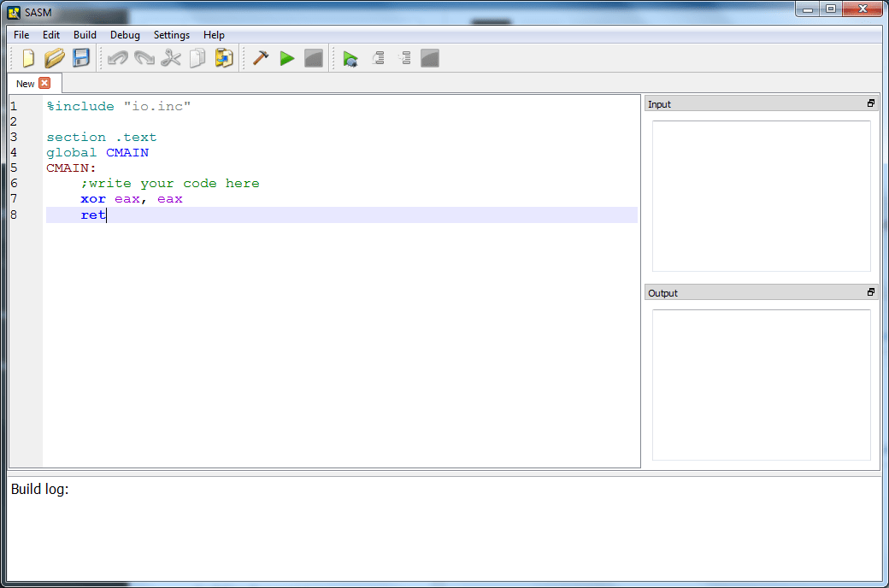This screenshot has height=588, width=889.
Task: Close the New tab with the red X
Action: click(x=44, y=83)
